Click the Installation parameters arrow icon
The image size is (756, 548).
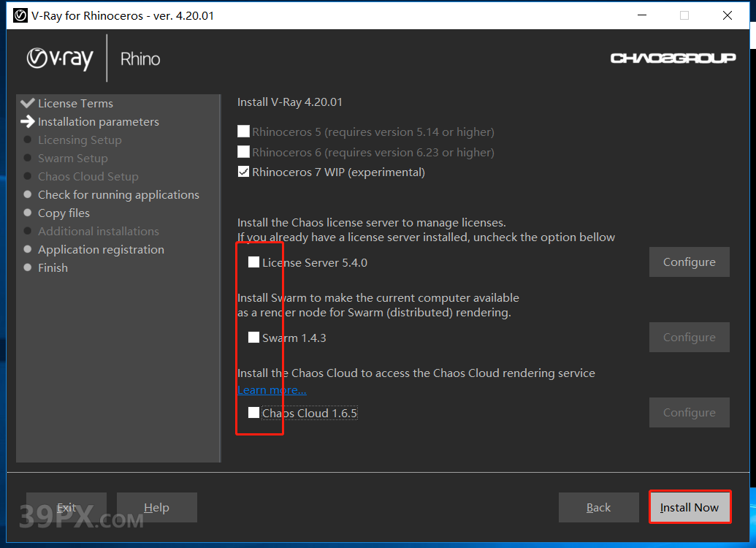pos(28,121)
